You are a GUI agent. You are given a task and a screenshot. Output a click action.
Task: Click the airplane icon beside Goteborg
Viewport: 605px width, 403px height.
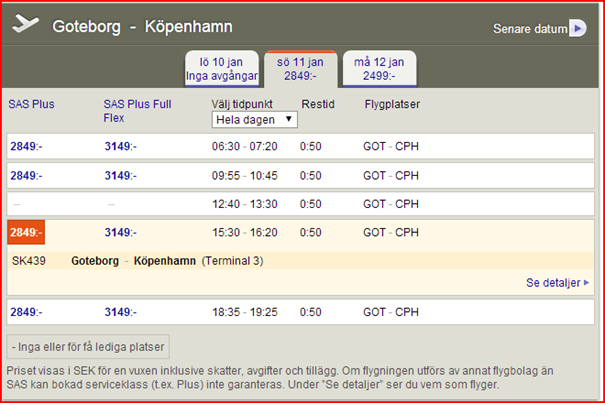[27, 25]
